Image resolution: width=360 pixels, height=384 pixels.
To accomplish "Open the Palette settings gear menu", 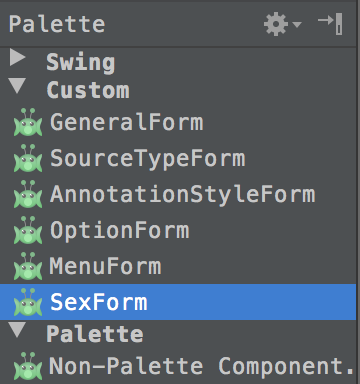I will 276,24.
